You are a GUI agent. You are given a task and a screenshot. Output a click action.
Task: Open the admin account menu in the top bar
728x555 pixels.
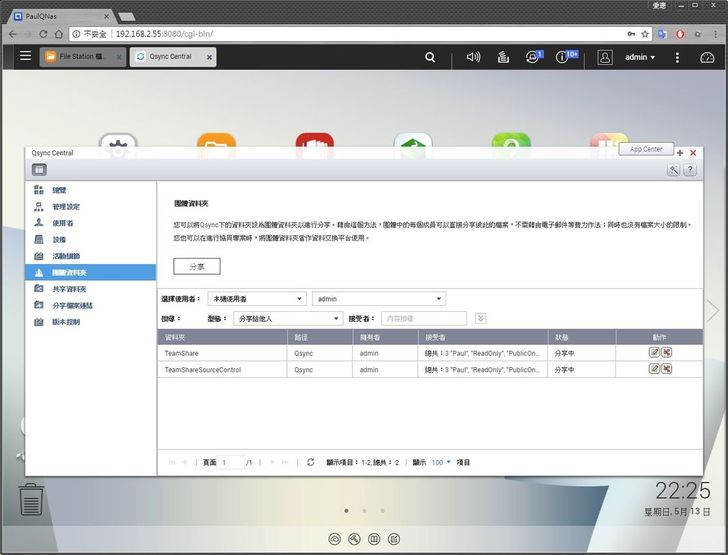640,57
